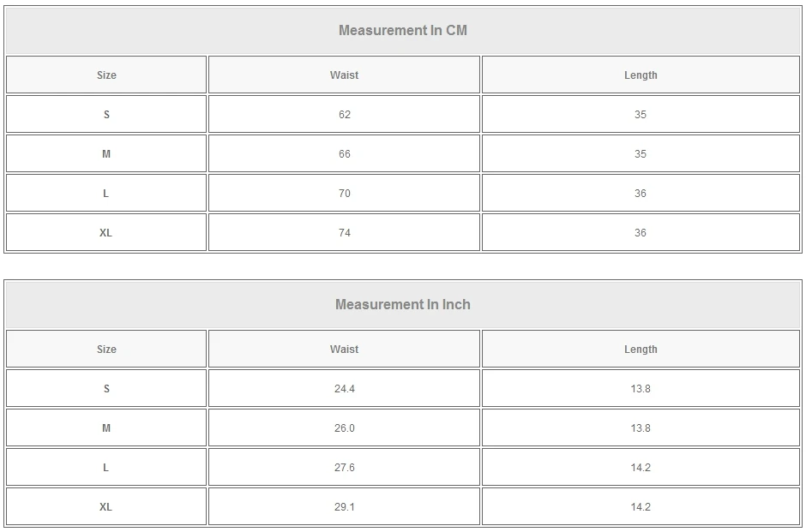This screenshot has height=532, width=806.
Task: Select the Length header in the Inch table
Action: [641, 350]
